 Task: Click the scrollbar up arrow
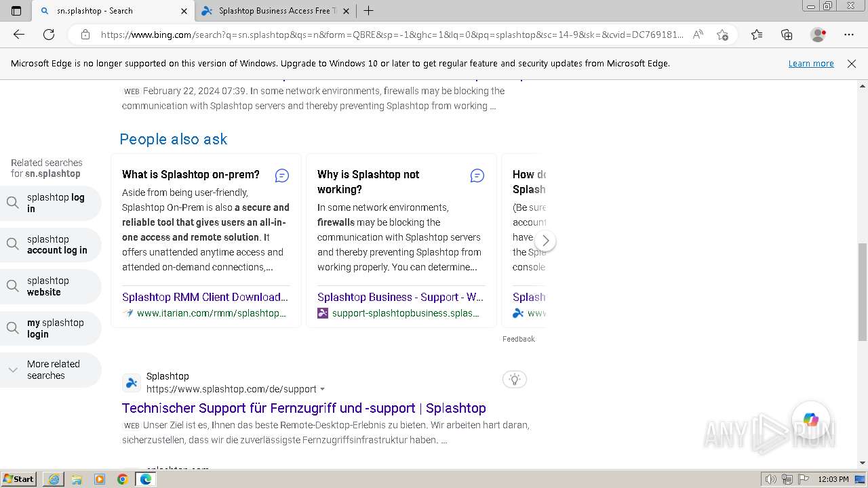click(863, 86)
